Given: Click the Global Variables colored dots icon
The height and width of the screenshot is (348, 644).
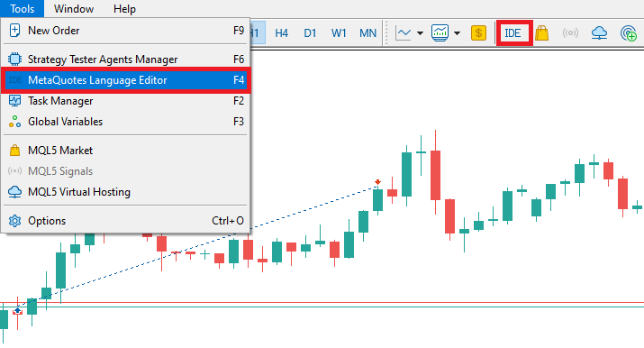Looking at the screenshot, I should (14, 122).
